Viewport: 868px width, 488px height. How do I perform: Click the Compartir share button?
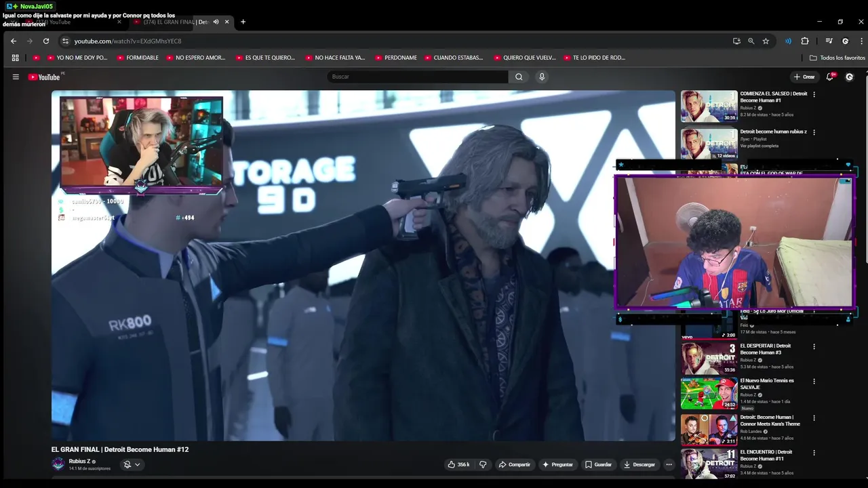[514, 464]
